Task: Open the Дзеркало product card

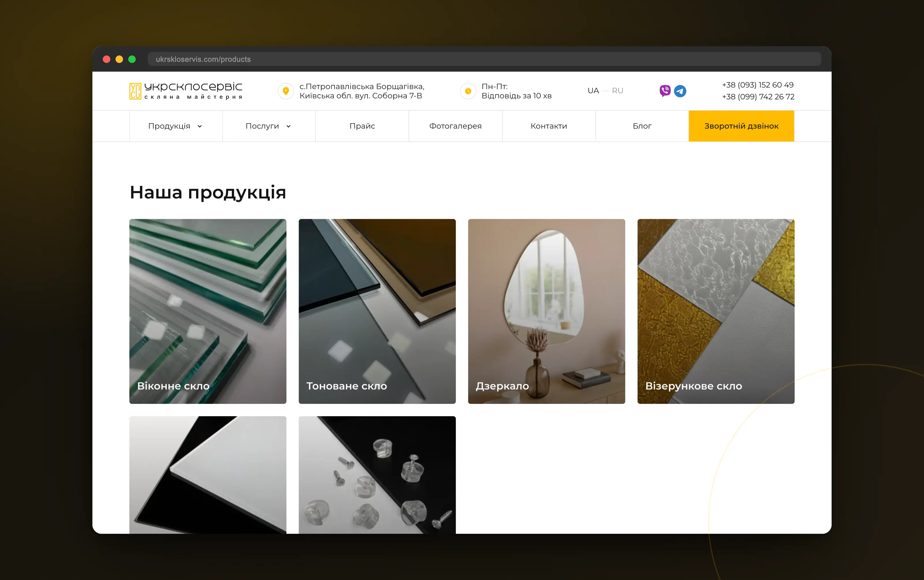Action: pos(547,311)
